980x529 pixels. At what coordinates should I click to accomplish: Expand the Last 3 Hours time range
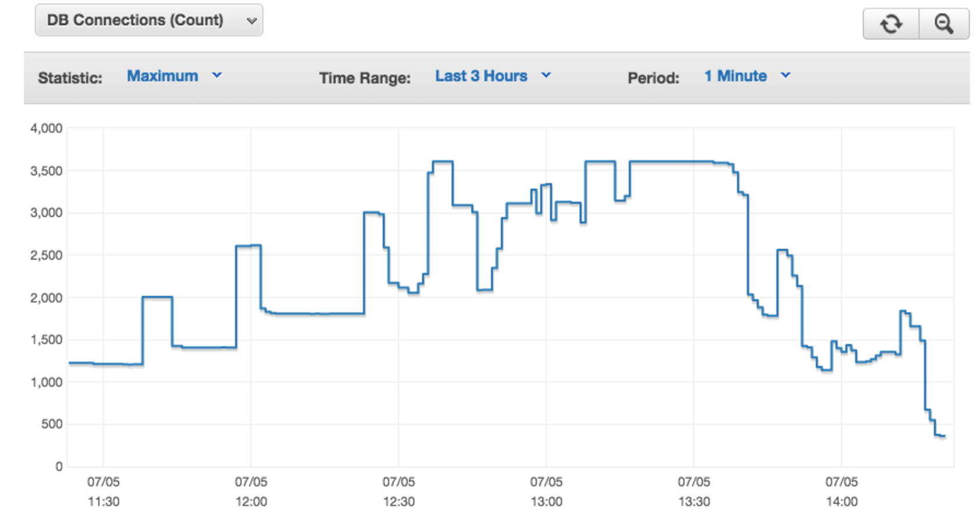(x=481, y=76)
